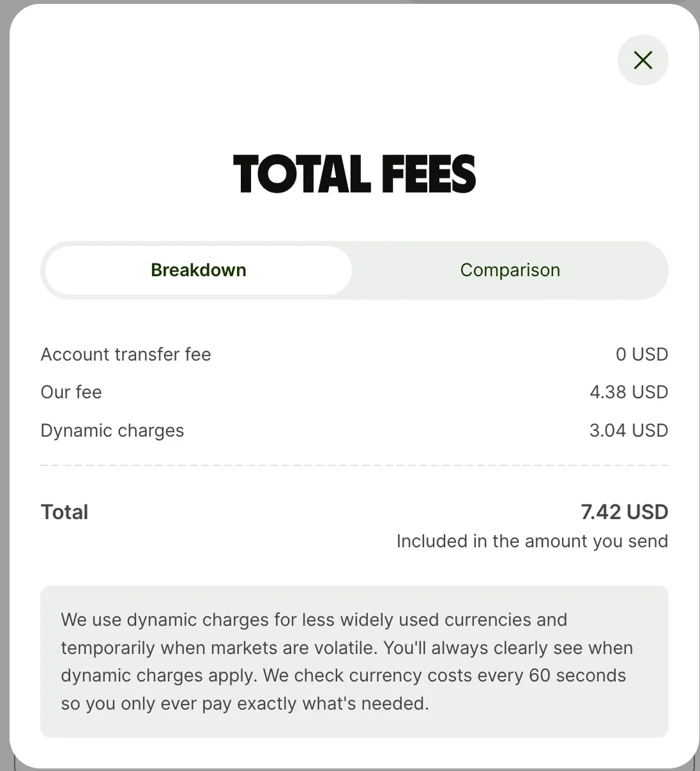Viewport: 700px width, 771px height.
Task: Close the Total Fees dialog
Action: [643, 60]
